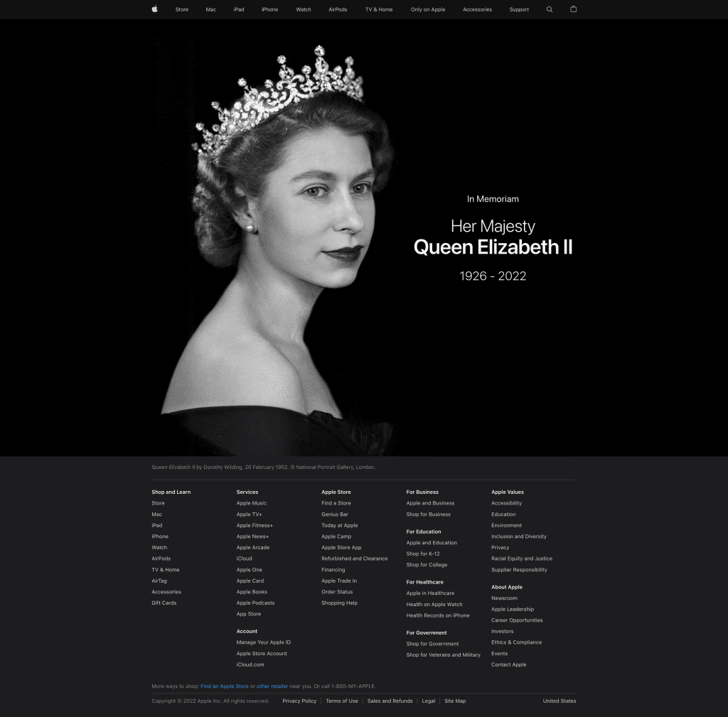
Task: Click Find an Apple Store link
Action: tap(225, 686)
